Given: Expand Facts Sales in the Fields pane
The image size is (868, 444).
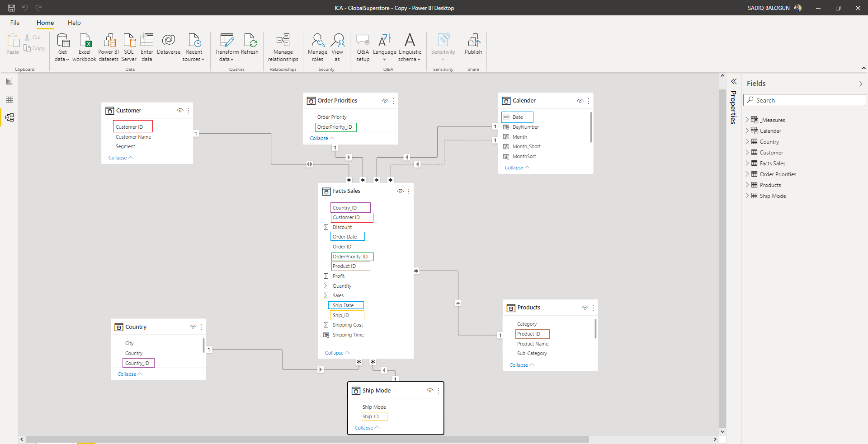Looking at the screenshot, I should (x=747, y=163).
